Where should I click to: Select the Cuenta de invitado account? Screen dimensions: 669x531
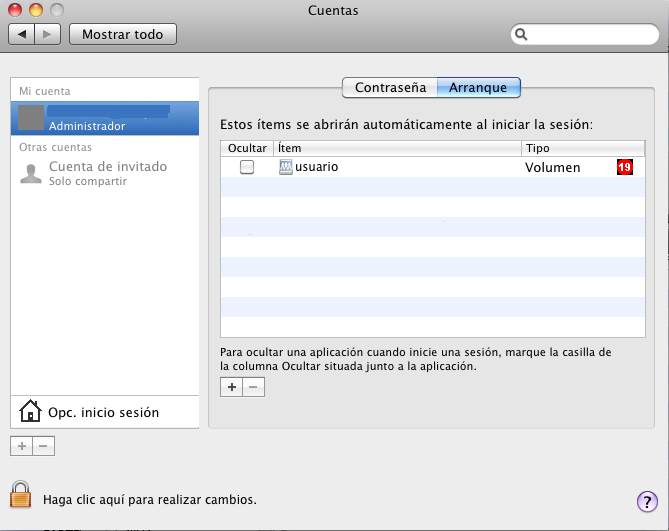pos(105,173)
